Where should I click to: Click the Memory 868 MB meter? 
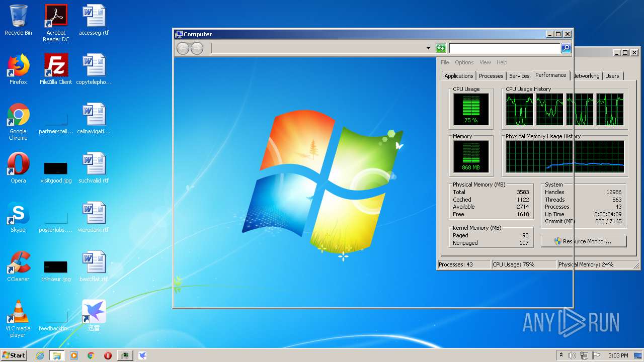point(471,156)
